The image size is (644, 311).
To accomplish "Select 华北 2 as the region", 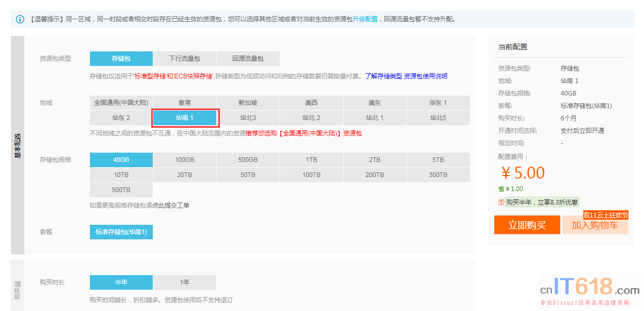I will coord(311,118).
